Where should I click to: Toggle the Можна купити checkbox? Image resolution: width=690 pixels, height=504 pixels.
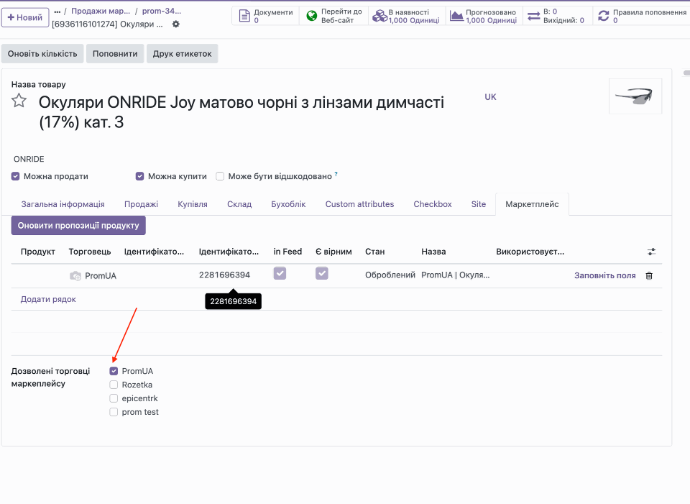pos(140,176)
